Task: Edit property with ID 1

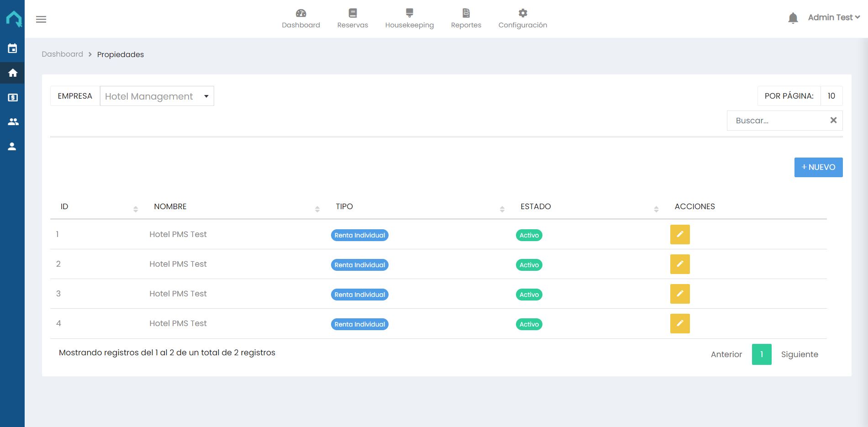Action: 679,235
